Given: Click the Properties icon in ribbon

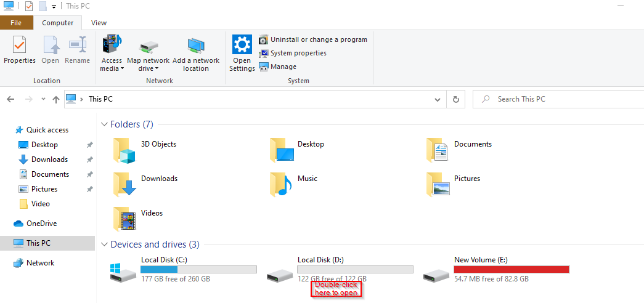Looking at the screenshot, I should 20,46.
